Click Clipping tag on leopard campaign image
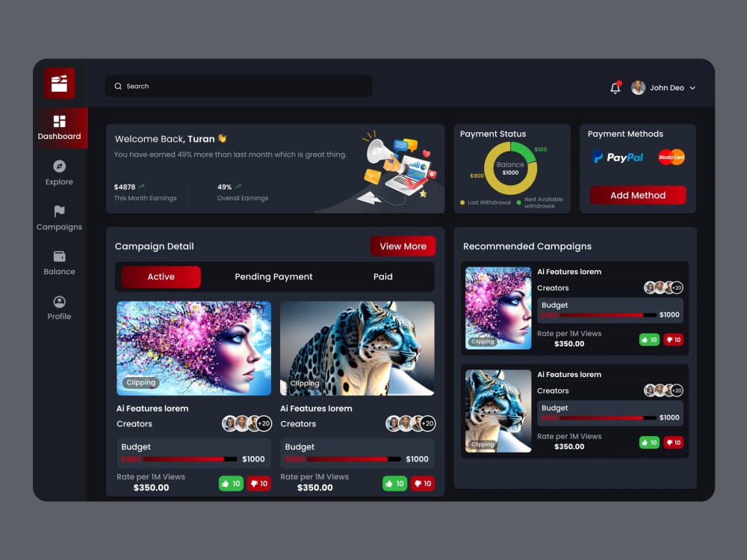Screen dimensions: 747x560 click(305, 383)
